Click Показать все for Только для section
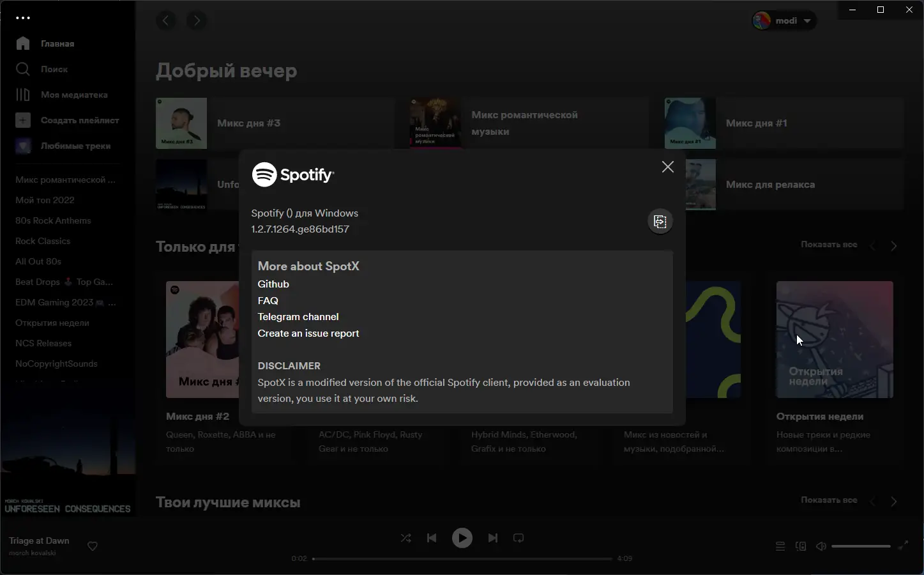 point(829,245)
